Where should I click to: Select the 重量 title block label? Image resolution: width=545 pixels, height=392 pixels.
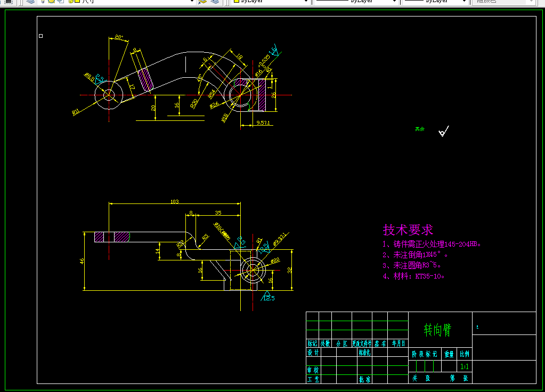[x=449, y=354]
